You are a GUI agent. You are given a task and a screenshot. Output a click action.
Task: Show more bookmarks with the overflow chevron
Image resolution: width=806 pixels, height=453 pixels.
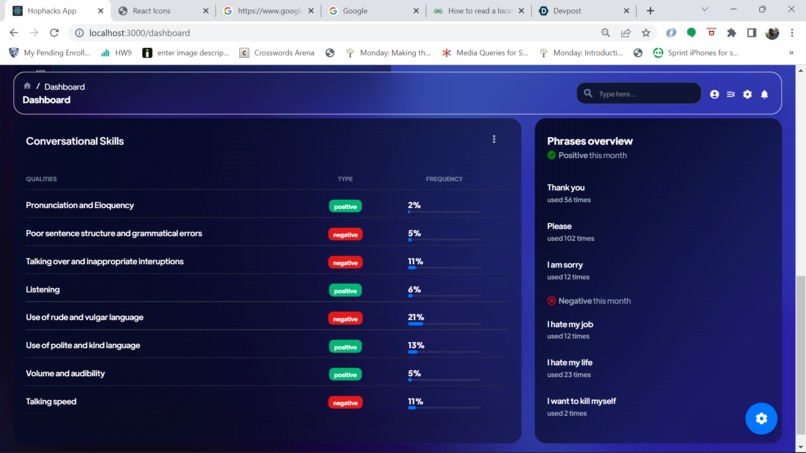coord(791,52)
